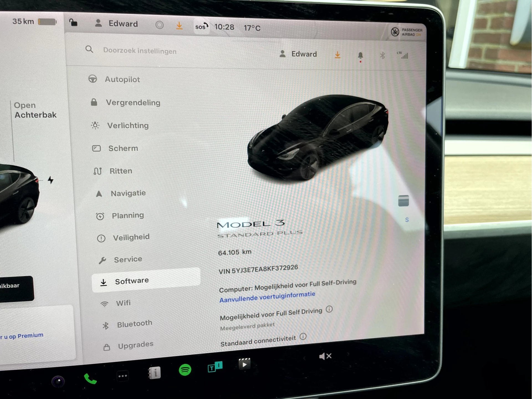Open the search instellingen input field
The width and height of the screenshot is (532, 399).
(138, 50)
